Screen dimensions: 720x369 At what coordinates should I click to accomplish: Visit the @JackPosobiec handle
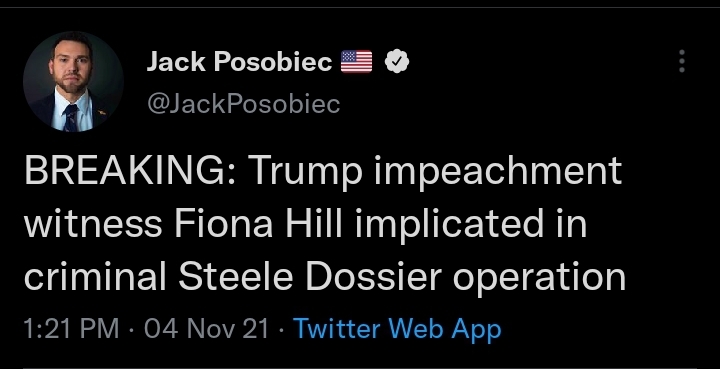pos(243,104)
